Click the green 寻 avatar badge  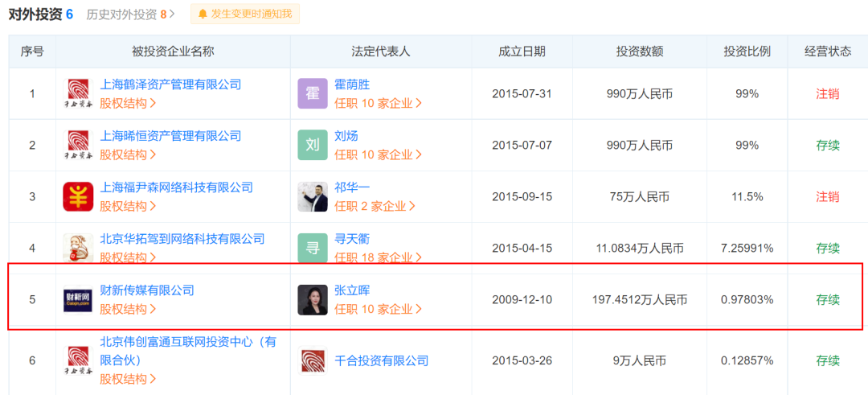(x=313, y=248)
